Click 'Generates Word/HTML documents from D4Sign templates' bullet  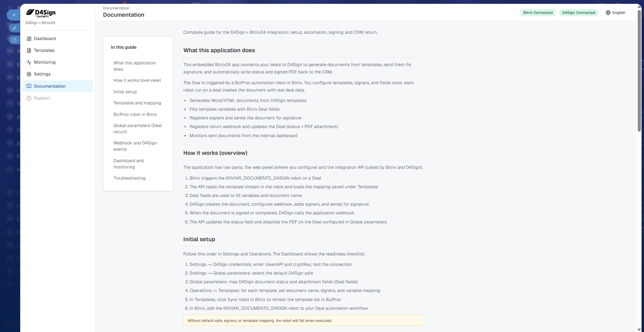pyautogui.click(x=248, y=101)
